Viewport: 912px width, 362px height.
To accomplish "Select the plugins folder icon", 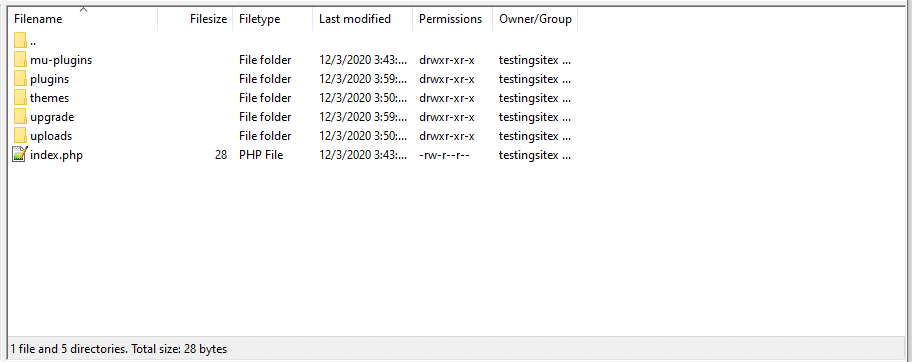I will point(20,79).
